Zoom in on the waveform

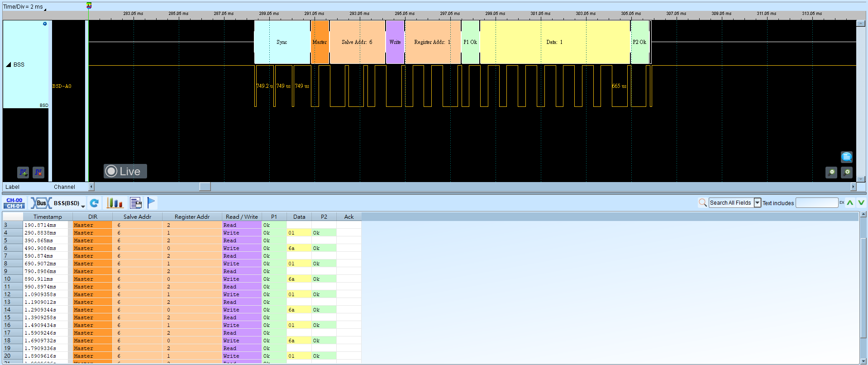pos(847,172)
